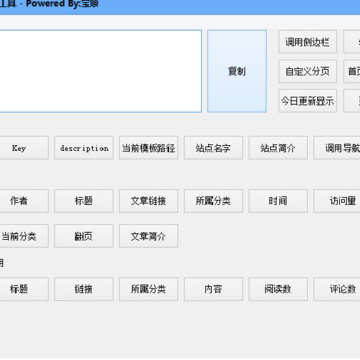
Task: Click the 标题 button in the bottom row
Action: pos(23,289)
